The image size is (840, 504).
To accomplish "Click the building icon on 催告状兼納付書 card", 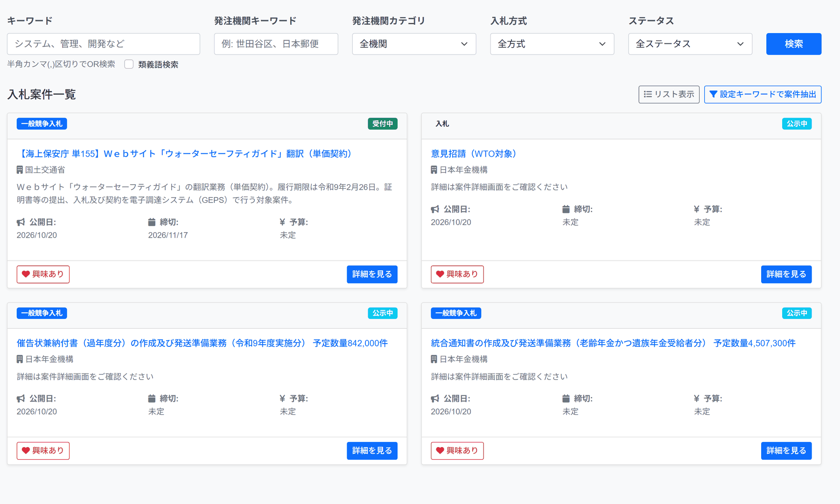I will pyautogui.click(x=20, y=359).
